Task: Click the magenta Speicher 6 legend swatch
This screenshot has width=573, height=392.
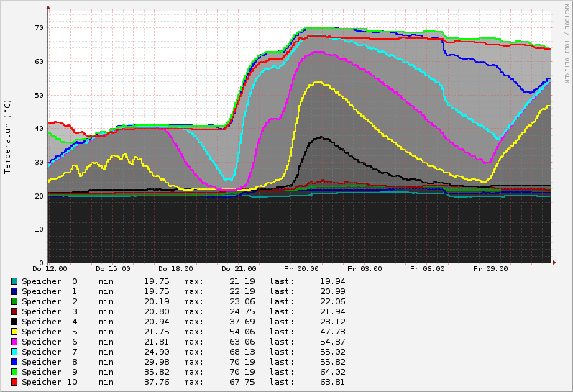Action: tap(14, 342)
